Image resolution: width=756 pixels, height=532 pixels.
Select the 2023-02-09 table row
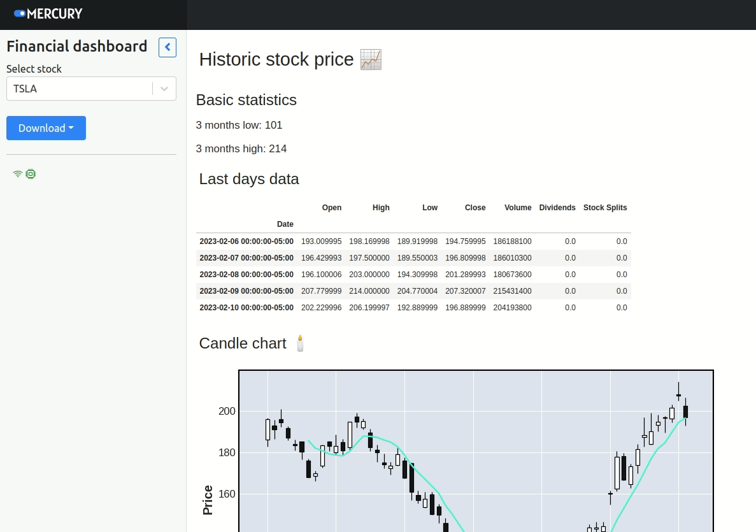(x=413, y=291)
